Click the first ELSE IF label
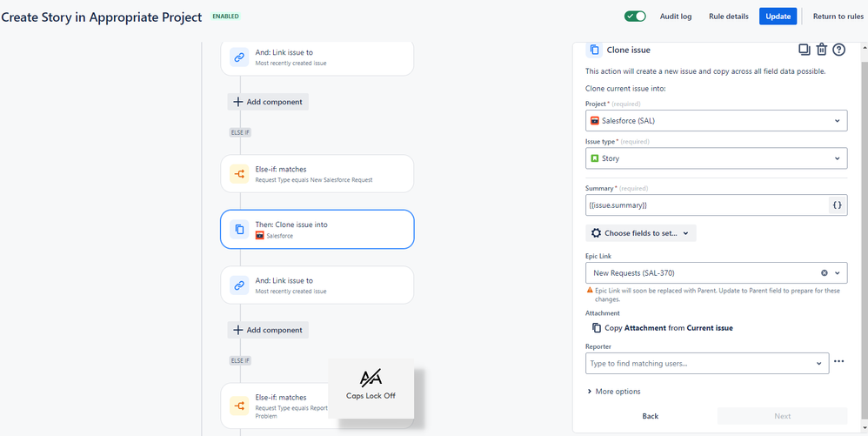The height and width of the screenshot is (436, 868). pos(240,132)
